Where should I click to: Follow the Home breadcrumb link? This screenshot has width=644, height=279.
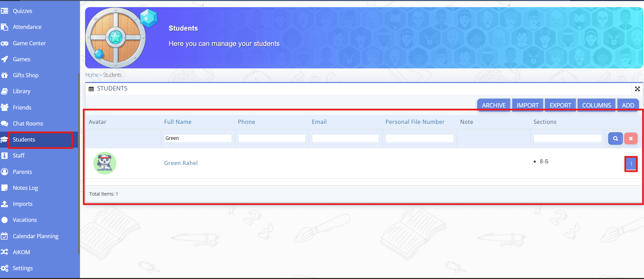pos(92,75)
